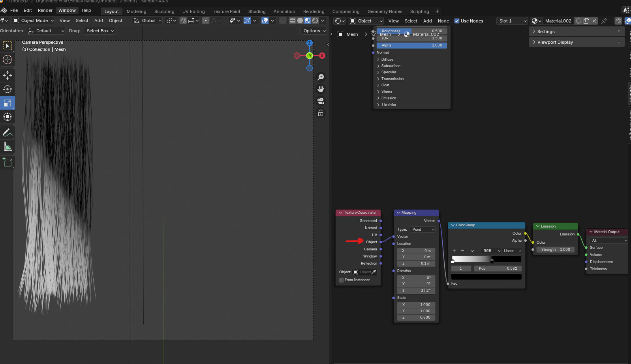Viewport: 631px width, 364px height.
Task: Open the Mapping Type Point dropdown
Action: 423,230
